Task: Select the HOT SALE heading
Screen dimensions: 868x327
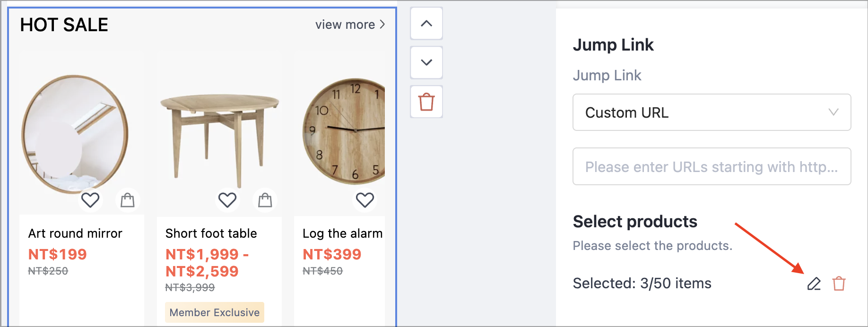Action: [64, 25]
